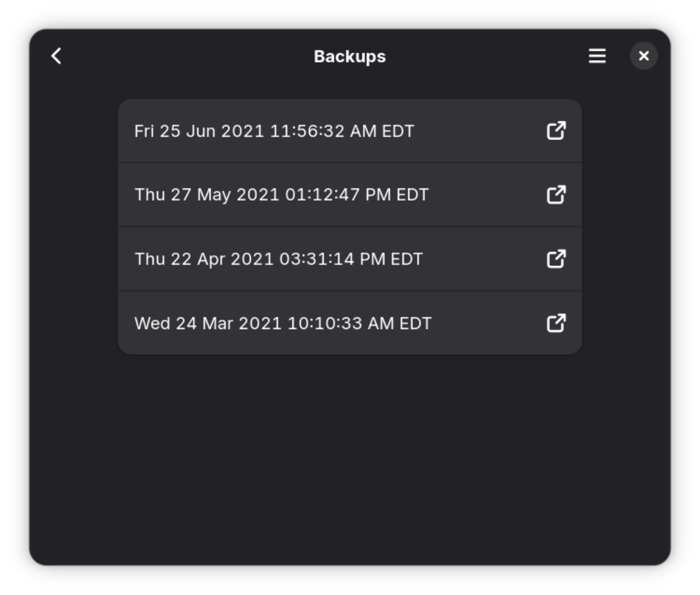Click open-external icon for Thu 27 May backup
The height and width of the screenshot is (595, 700).
click(556, 194)
